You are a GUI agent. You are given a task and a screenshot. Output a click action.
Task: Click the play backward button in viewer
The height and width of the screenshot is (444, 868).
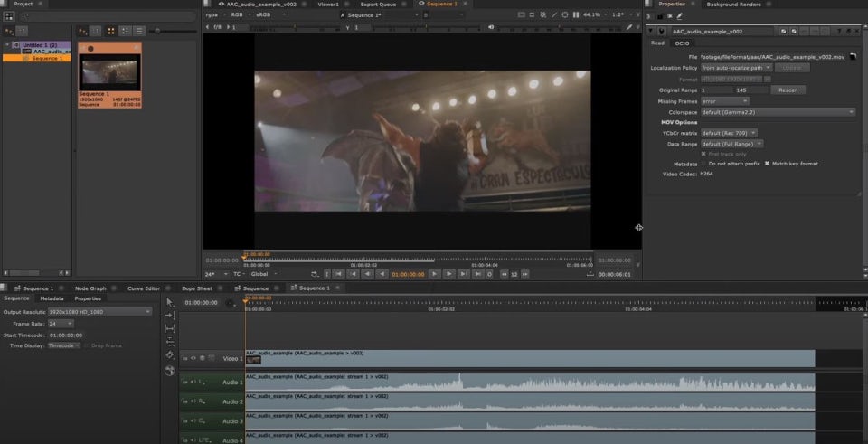click(382, 273)
